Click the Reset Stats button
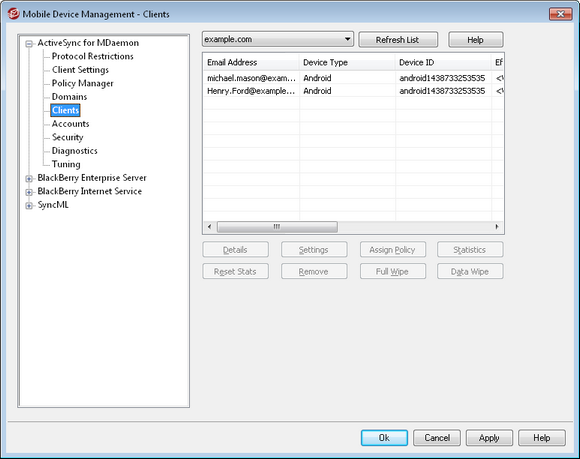Image resolution: width=580 pixels, height=459 pixels. [x=236, y=271]
